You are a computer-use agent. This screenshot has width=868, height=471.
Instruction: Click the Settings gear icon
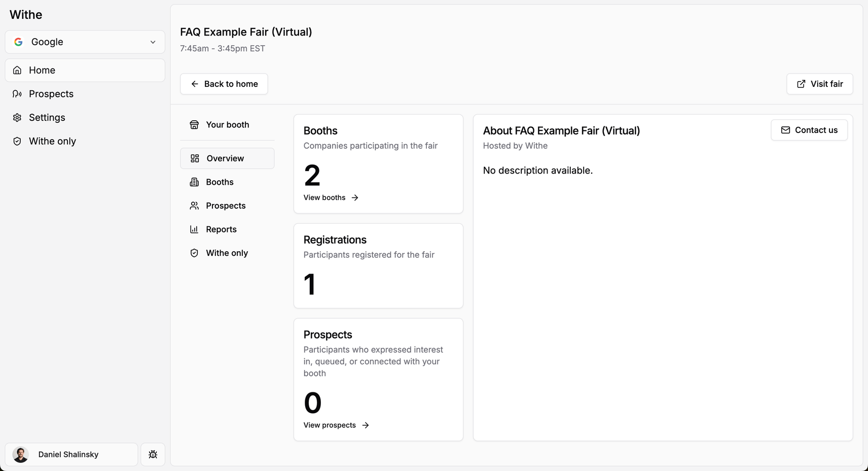click(x=17, y=118)
